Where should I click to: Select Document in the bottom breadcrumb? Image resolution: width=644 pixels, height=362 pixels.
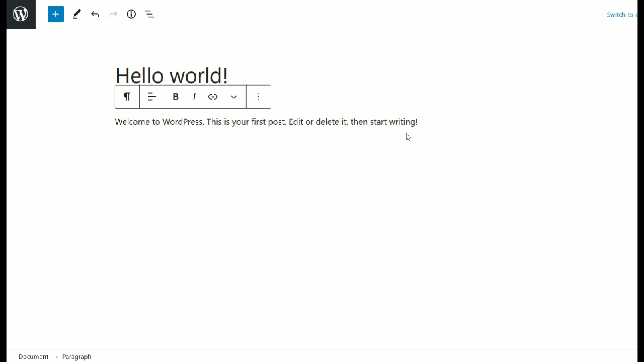point(33,356)
